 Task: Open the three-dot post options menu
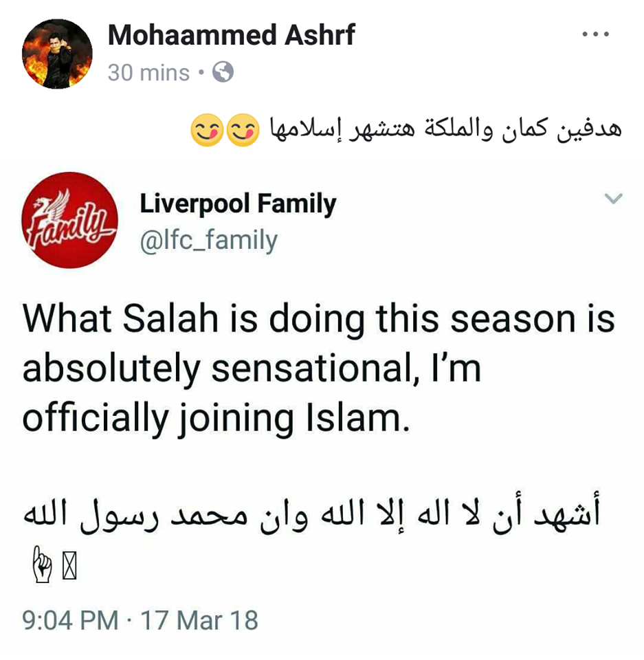coord(595,35)
